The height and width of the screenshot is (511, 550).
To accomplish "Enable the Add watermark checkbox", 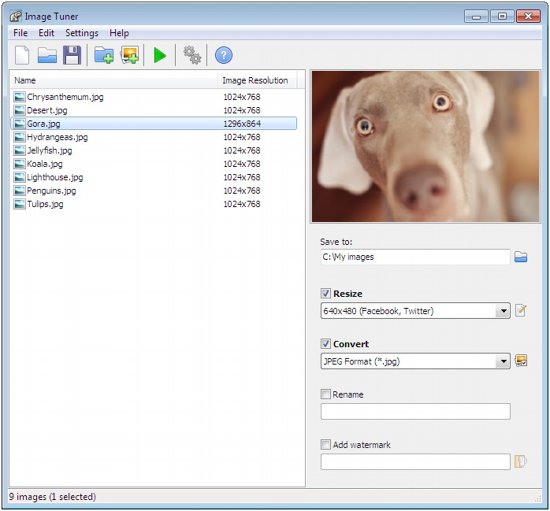I will point(326,445).
